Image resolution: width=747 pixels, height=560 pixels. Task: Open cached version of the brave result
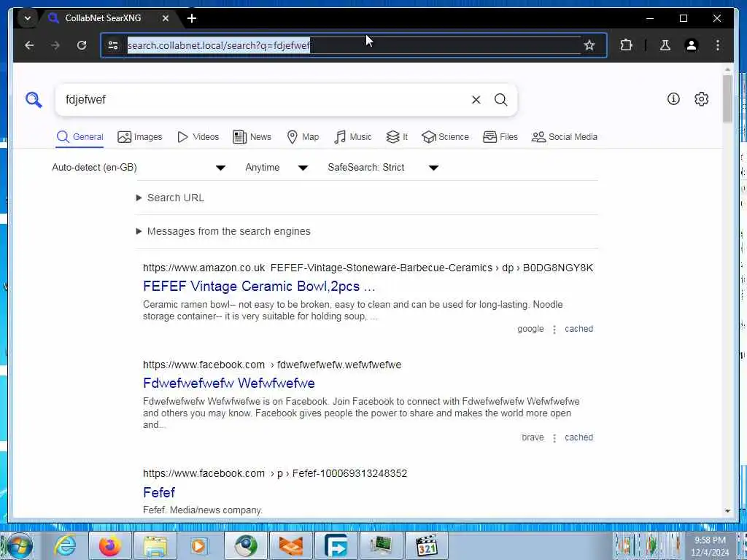click(578, 437)
